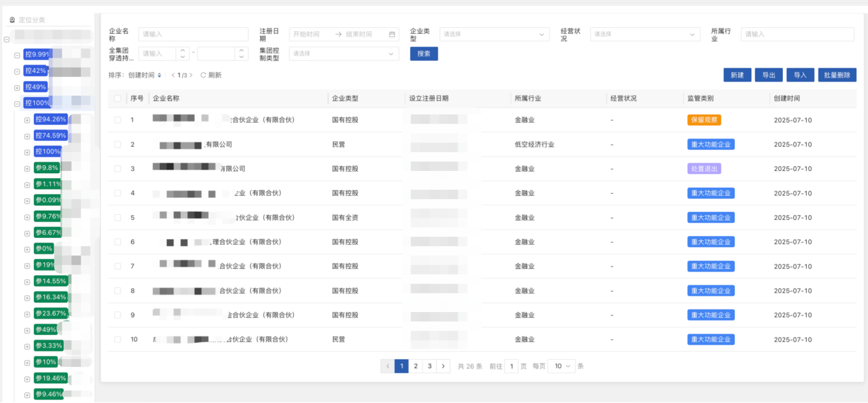Check the select-all checkbox in table header
The height and width of the screenshot is (403, 868).
point(117,99)
